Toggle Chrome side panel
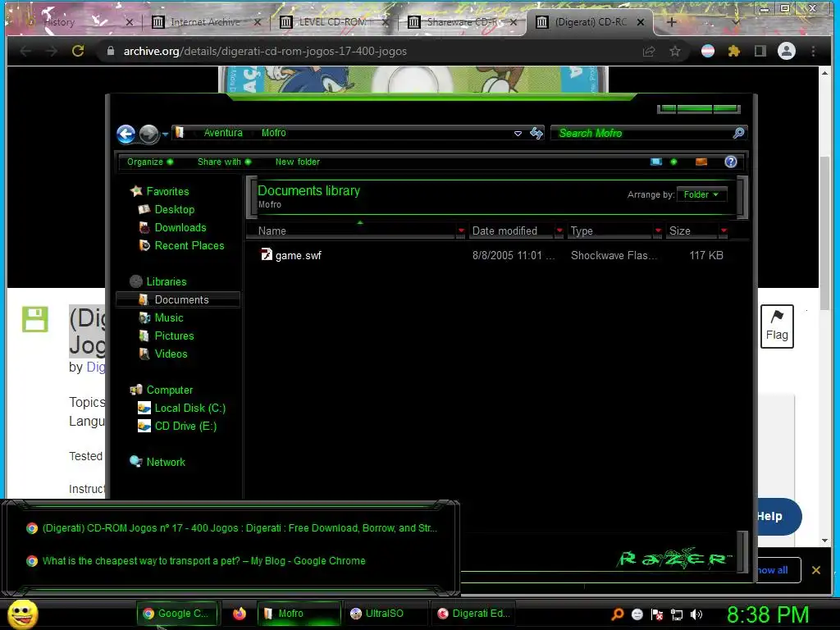The image size is (840, 630). pyautogui.click(x=760, y=51)
